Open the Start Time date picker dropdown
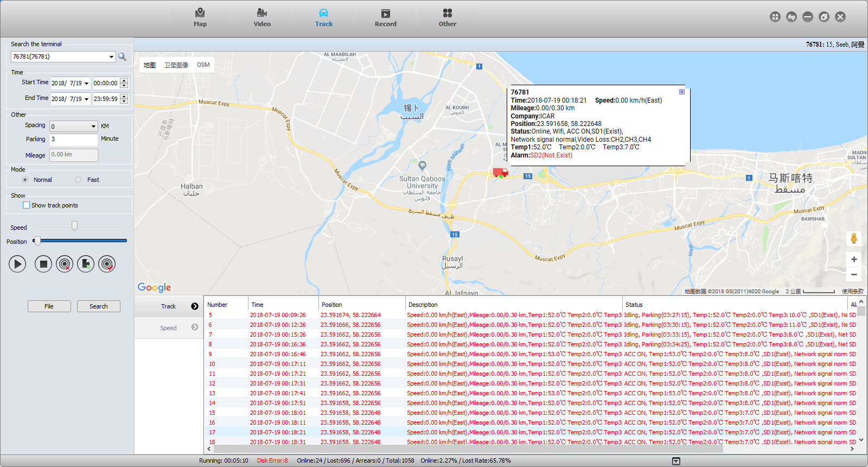 (x=86, y=83)
